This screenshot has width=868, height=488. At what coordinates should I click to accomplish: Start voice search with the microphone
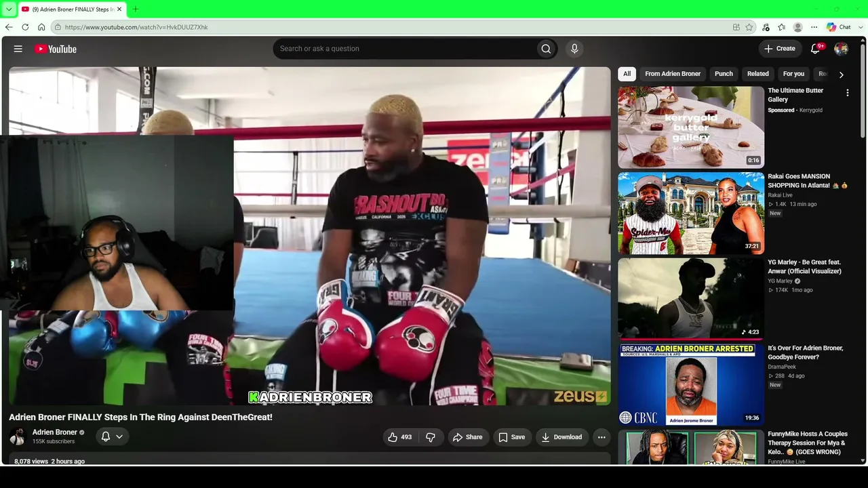point(574,49)
